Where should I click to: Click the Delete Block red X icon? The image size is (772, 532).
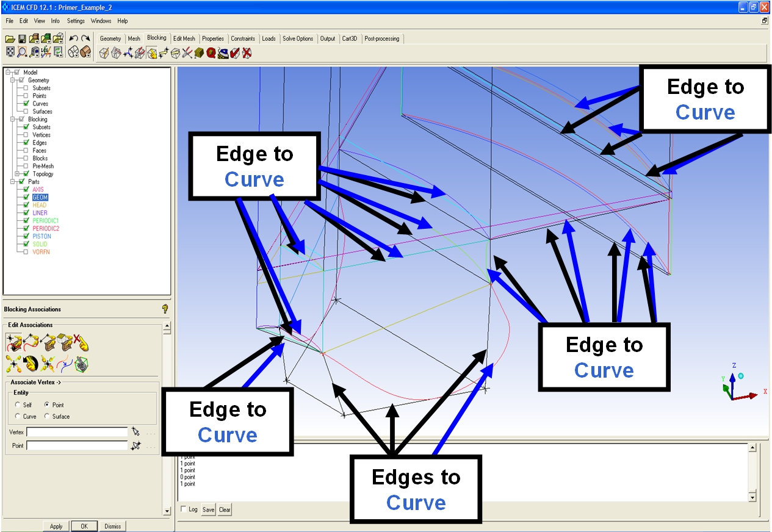[247, 54]
